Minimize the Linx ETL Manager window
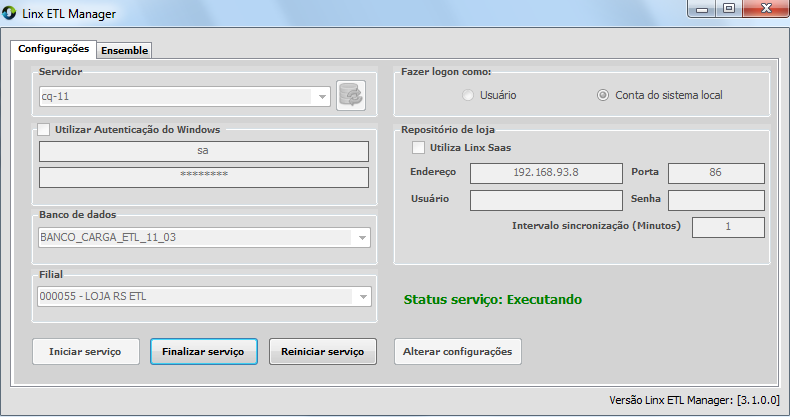Viewport: 791px width, 417px height. coord(702,9)
